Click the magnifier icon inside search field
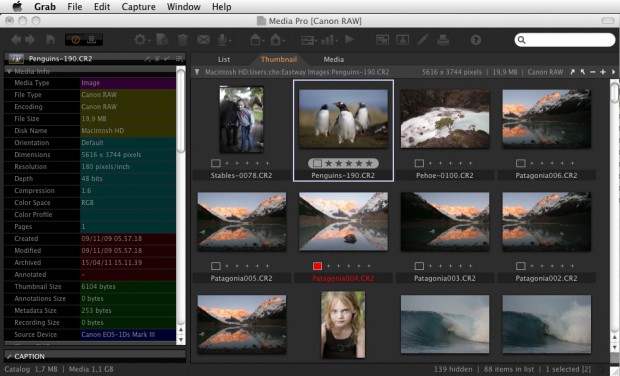The width and height of the screenshot is (620, 376). tap(522, 40)
